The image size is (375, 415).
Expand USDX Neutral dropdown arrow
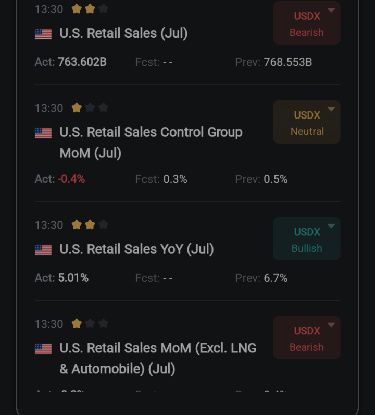[x=331, y=109]
